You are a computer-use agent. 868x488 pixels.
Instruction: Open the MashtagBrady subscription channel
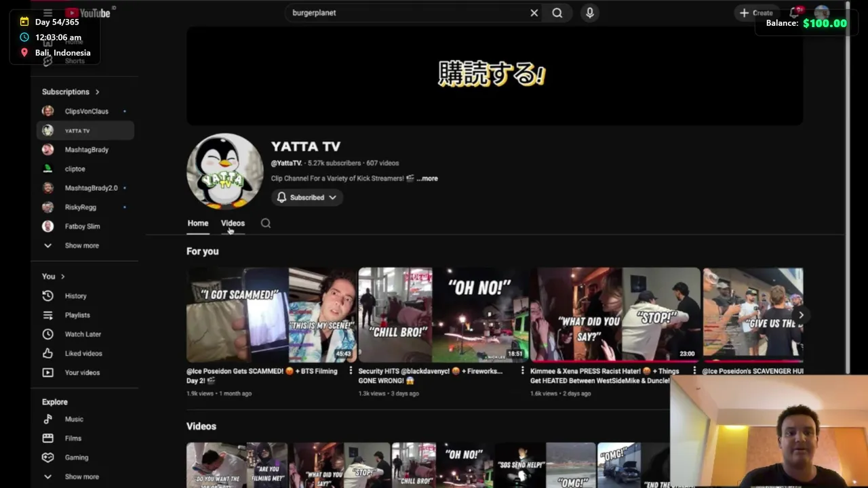(85, 150)
